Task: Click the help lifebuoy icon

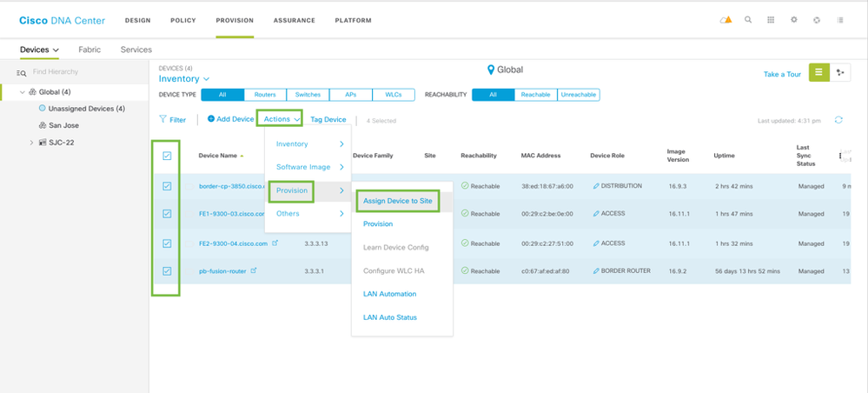Action: click(x=817, y=20)
